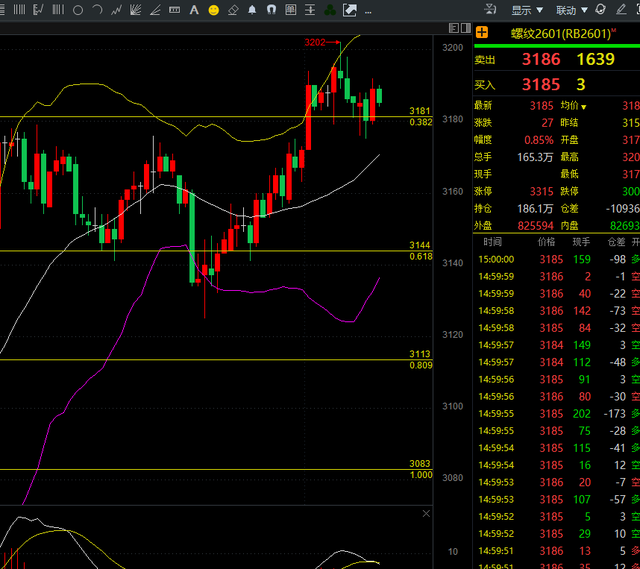The image size is (640, 569).
Task: Open the 显示 dropdown menu
Action: point(527,10)
